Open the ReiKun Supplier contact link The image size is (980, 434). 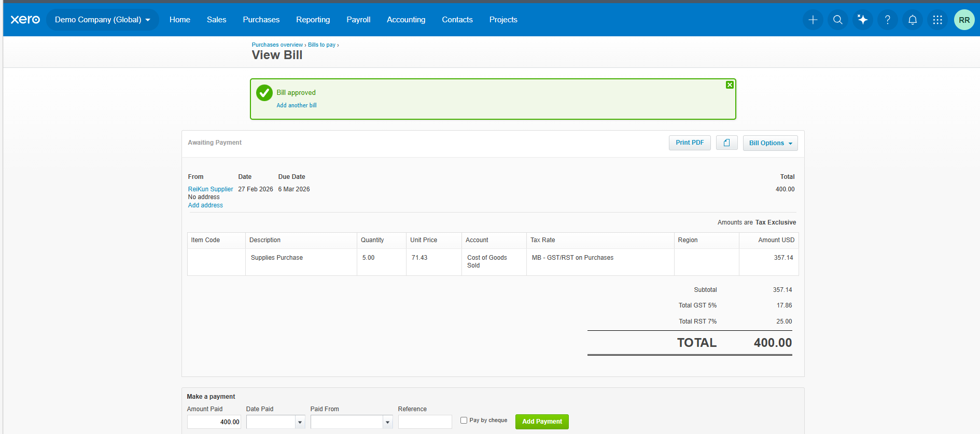click(x=211, y=189)
